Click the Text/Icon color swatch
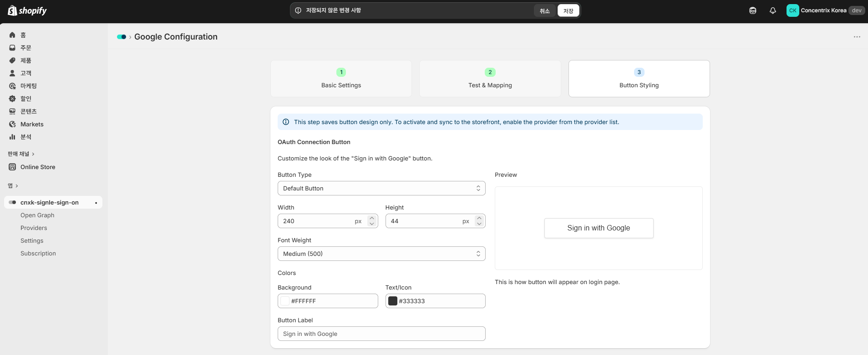868x355 pixels. click(x=393, y=301)
